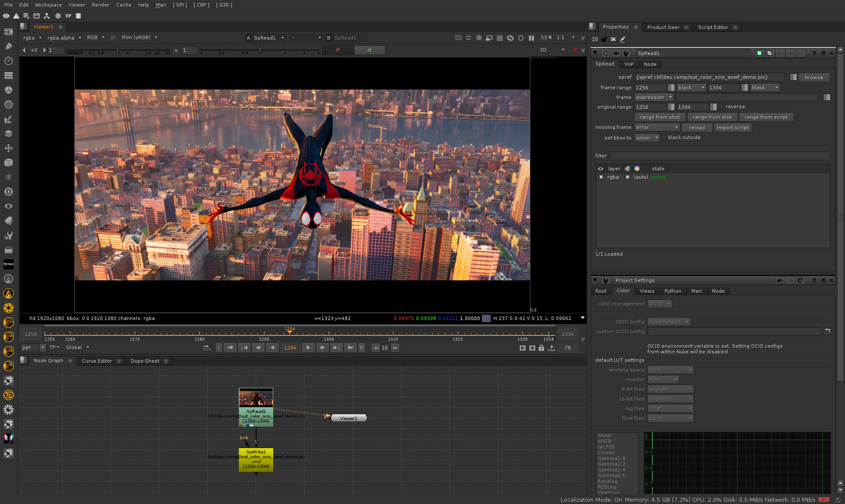Click the envelope mail toolbar icon
This screenshot has height=504, width=845.
(37, 16)
